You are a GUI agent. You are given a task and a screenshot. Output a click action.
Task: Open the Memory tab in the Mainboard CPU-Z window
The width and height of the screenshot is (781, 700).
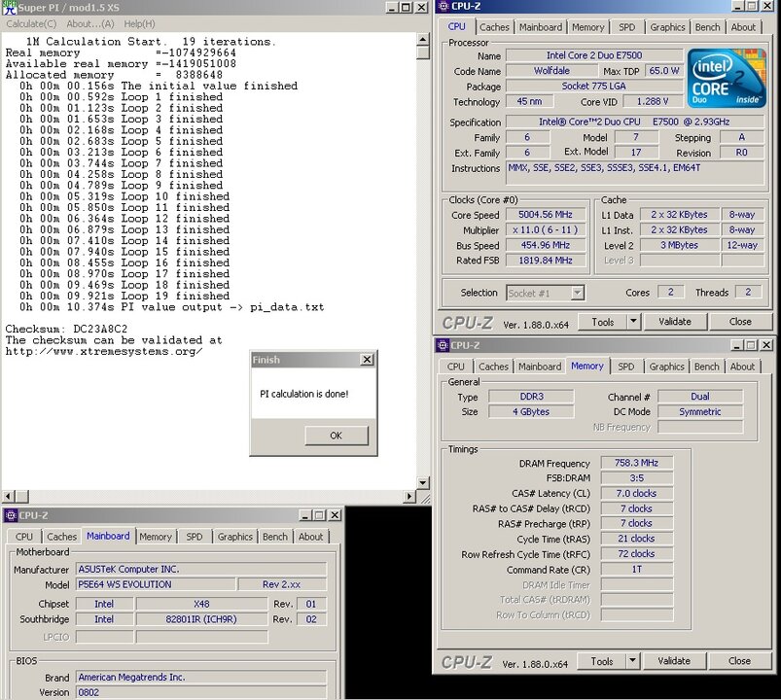[156, 538]
